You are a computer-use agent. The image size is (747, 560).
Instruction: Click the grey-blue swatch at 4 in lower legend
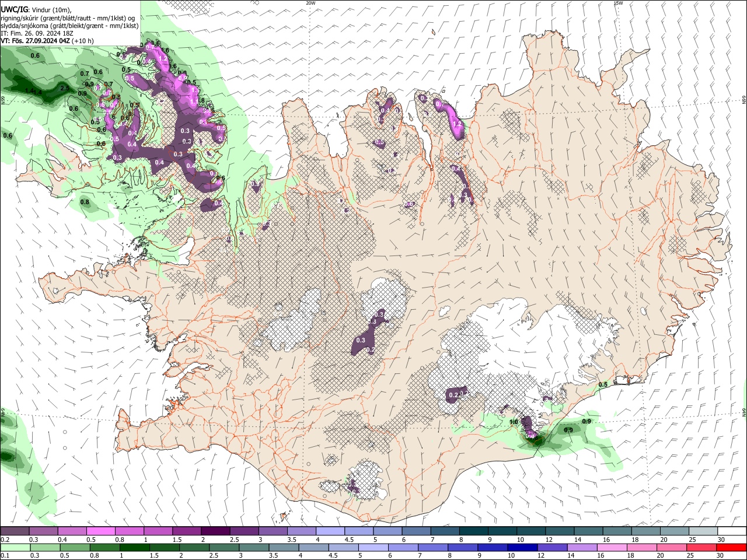pos(314,547)
